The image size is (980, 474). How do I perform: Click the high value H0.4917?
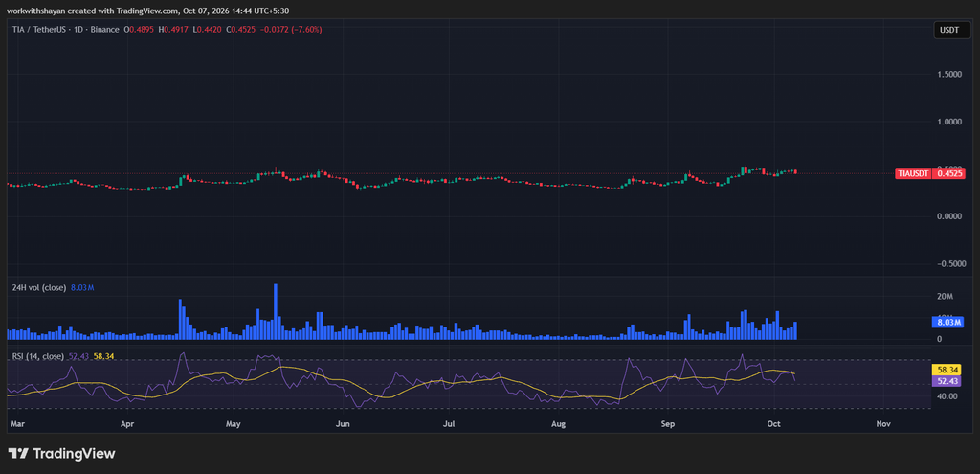click(175, 29)
